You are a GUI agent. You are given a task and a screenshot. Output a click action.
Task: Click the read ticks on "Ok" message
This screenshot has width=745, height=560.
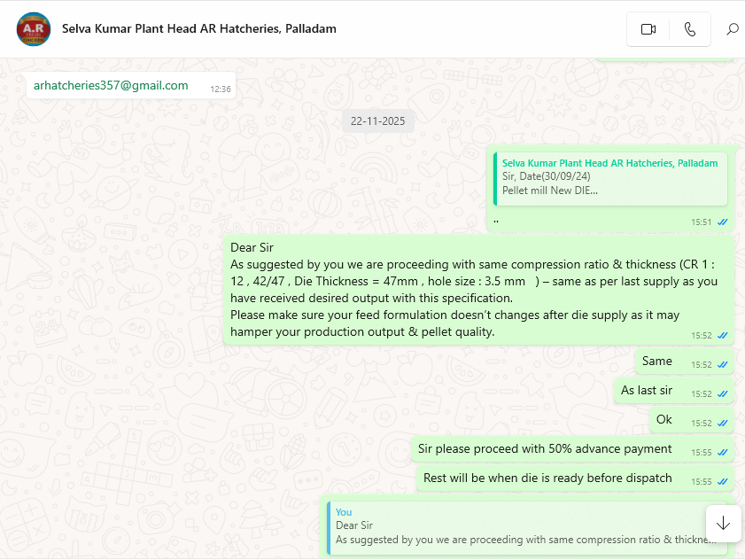(x=723, y=424)
